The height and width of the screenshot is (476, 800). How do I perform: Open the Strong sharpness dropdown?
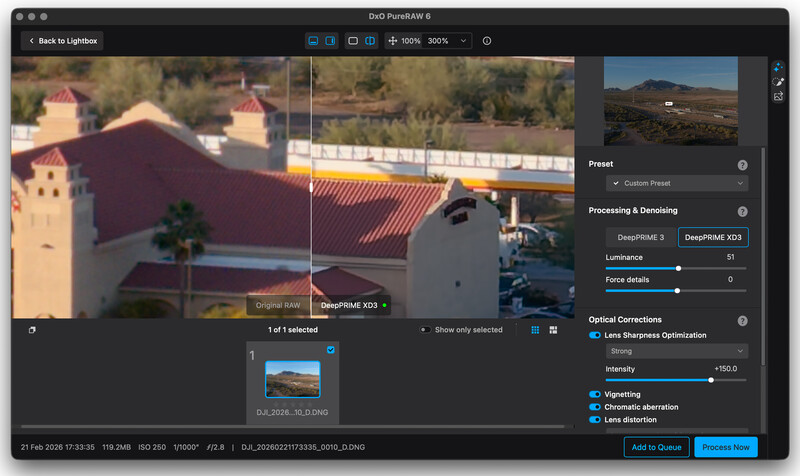tap(677, 351)
